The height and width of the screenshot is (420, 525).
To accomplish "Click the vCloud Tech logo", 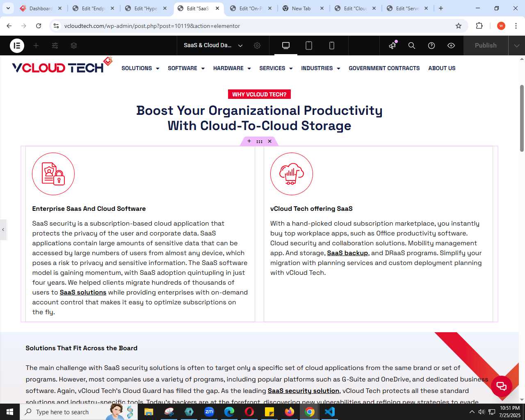I will coord(62,66).
